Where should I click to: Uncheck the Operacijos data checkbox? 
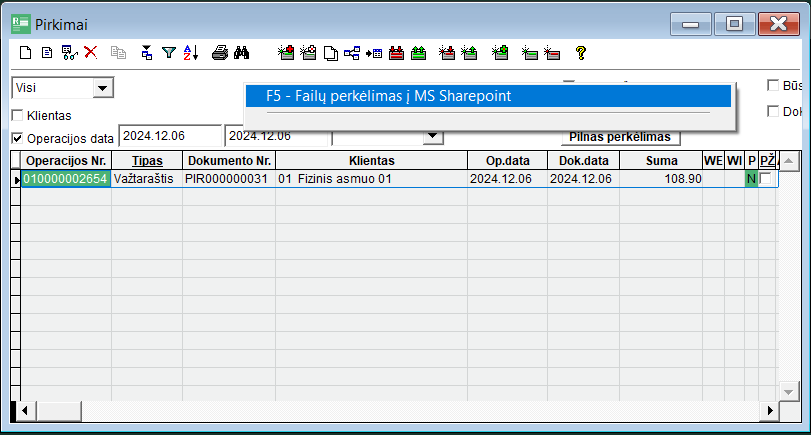pos(17,139)
